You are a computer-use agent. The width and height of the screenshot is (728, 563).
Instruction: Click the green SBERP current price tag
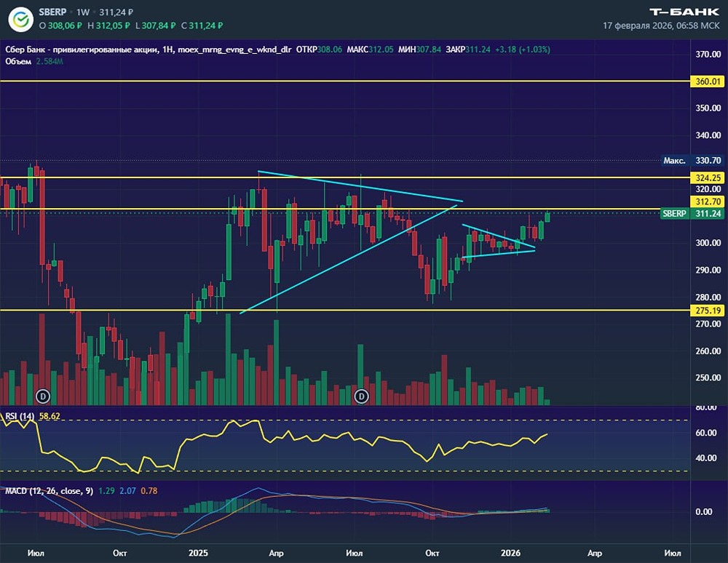(x=692, y=213)
